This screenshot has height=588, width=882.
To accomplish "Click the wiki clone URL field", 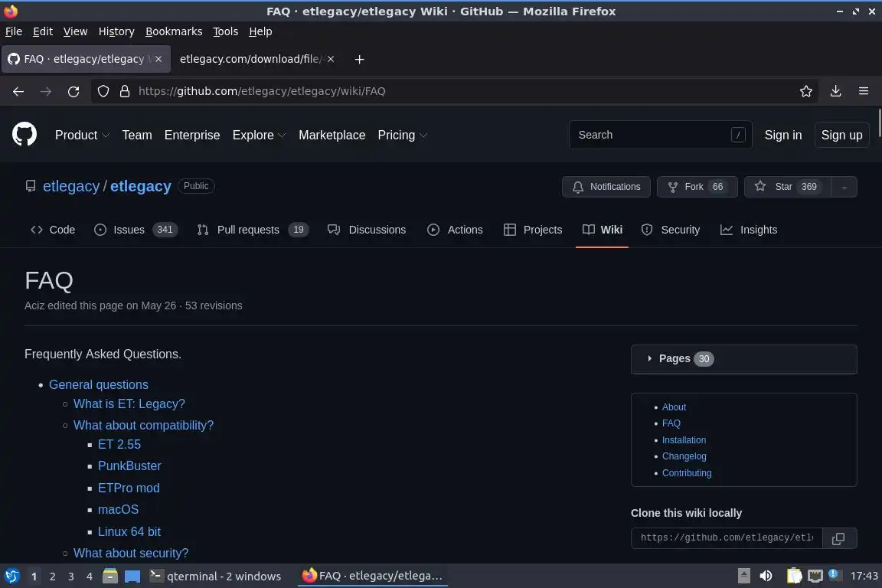I will pos(727,538).
